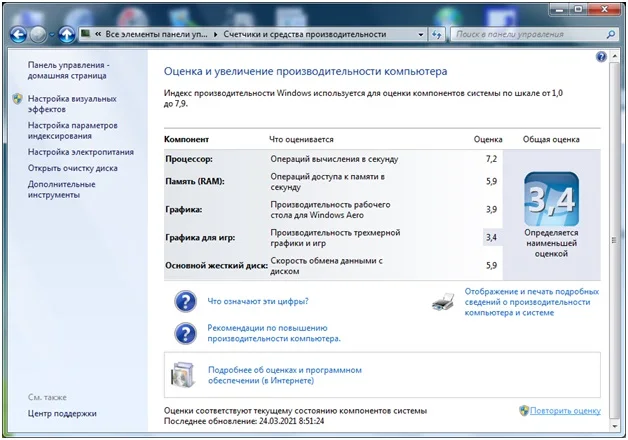Select the 'Графика для игр:' row label

click(x=200, y=237)
